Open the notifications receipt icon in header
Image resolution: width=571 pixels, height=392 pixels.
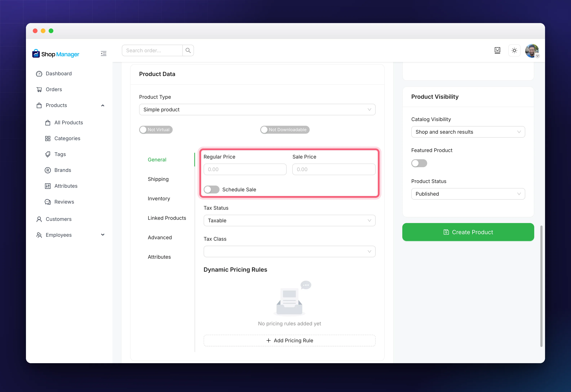(497, 51)
